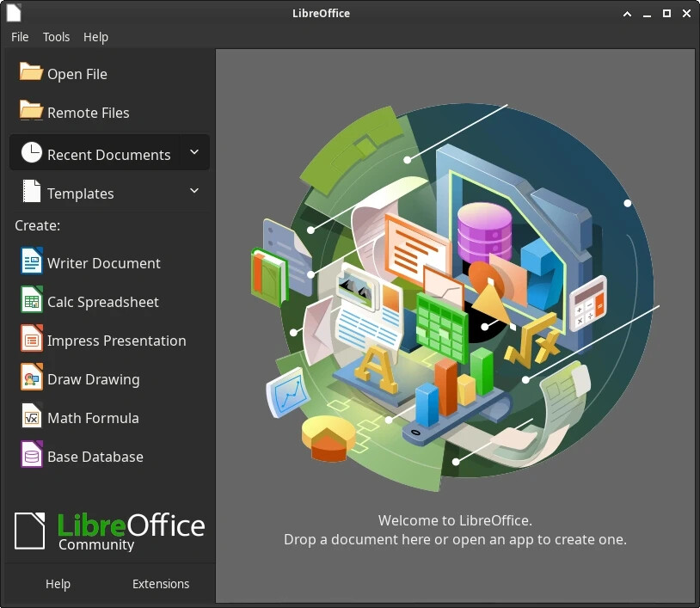Image resolution: width=700 pixels, height=608 pixels.
Task: Open the Extensions page
Action: tap(161, 584)
